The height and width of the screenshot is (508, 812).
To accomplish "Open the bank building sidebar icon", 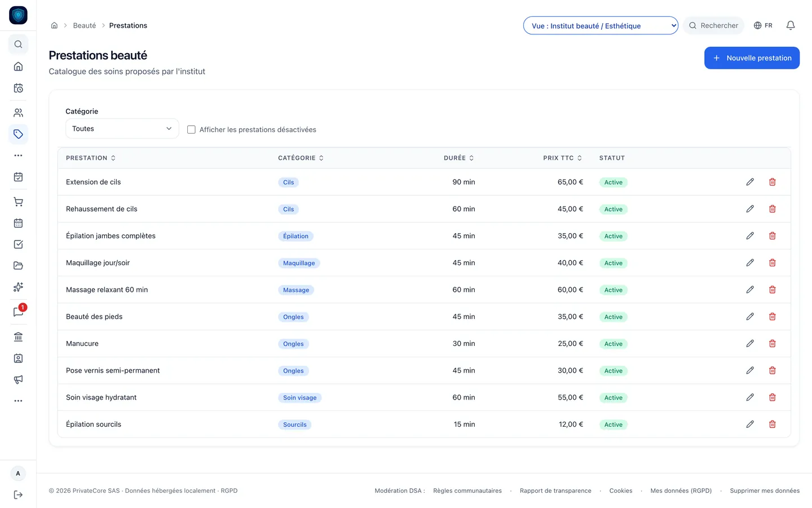I will (18, 337).
